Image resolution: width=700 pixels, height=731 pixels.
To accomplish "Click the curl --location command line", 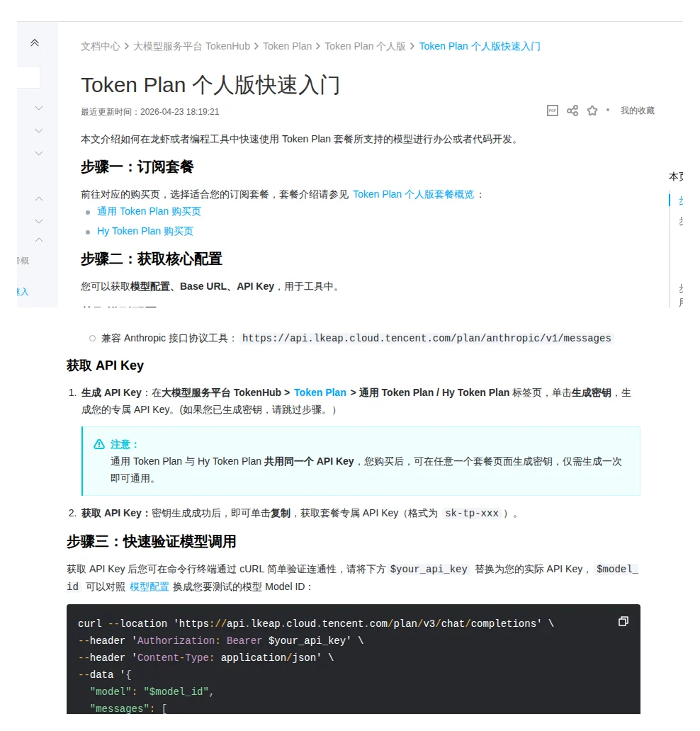I will pyautogui.click(x=316, y=624).
